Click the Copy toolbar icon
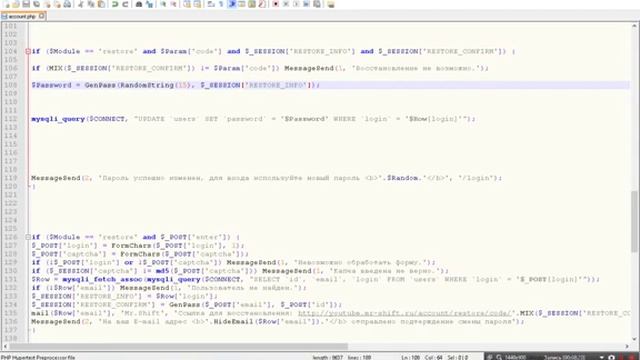The image size is (640, 360). [90, 4]
